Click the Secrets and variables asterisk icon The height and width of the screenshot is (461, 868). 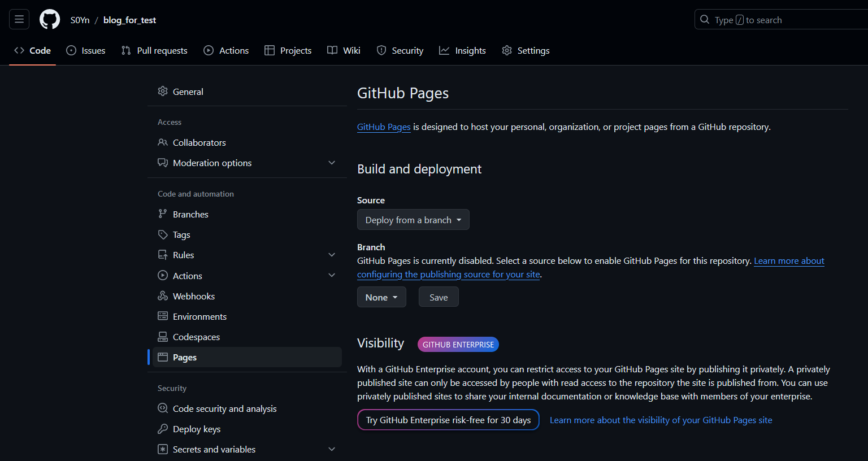(163, 449)
